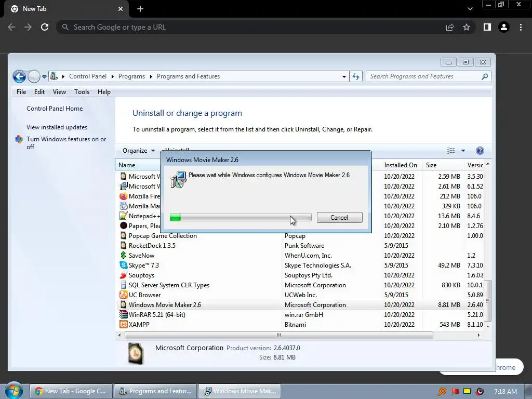The height and width of the screenshot is (399, 532).
Task: Click the XAMPP program icon
Action: 123,324
